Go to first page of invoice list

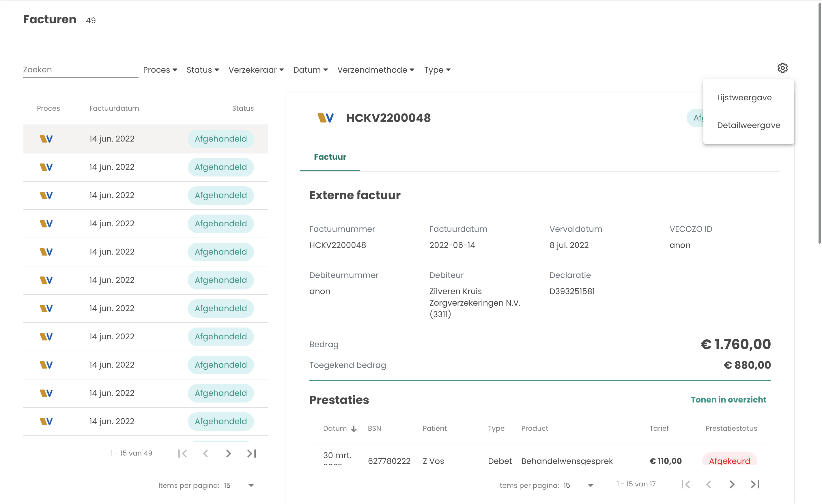click(x=182, y=453)
